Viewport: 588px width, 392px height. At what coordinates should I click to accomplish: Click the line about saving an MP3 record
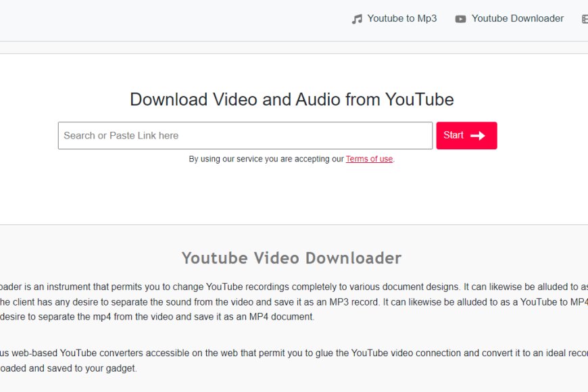pyautogui.click(x=294, y=302)
